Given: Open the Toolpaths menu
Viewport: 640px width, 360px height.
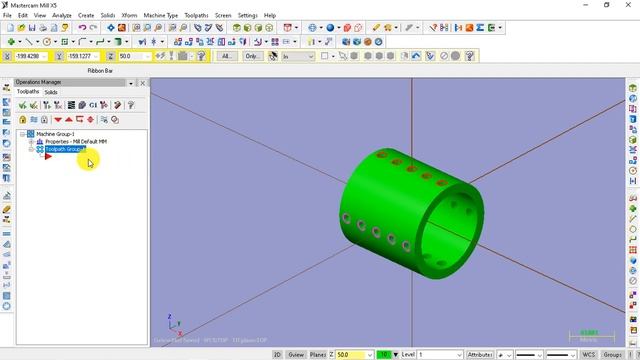Looking at the screenshot, I should pos(196,16).
